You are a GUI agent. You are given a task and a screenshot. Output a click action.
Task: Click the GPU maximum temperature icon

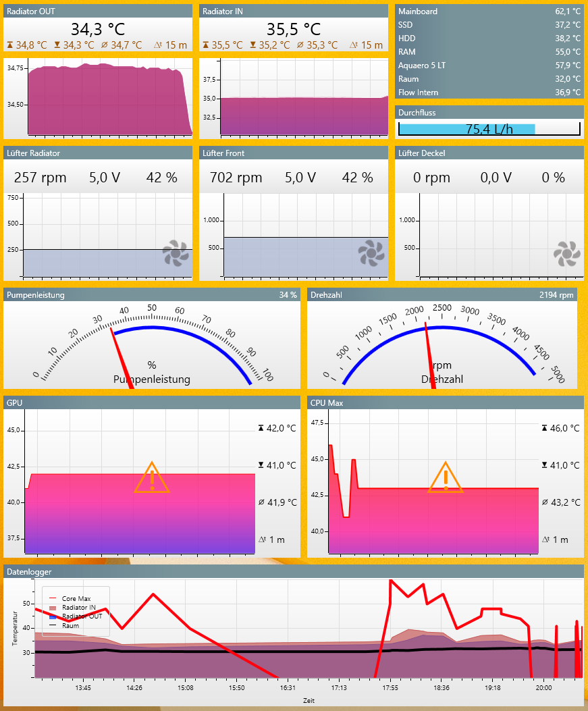point(262,428)
